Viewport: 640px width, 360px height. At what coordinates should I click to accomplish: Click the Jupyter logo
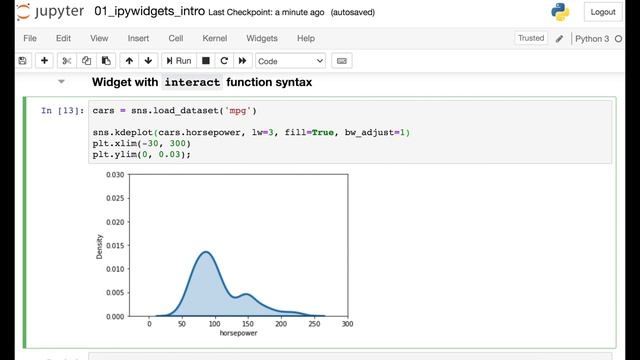pos(51,12)
